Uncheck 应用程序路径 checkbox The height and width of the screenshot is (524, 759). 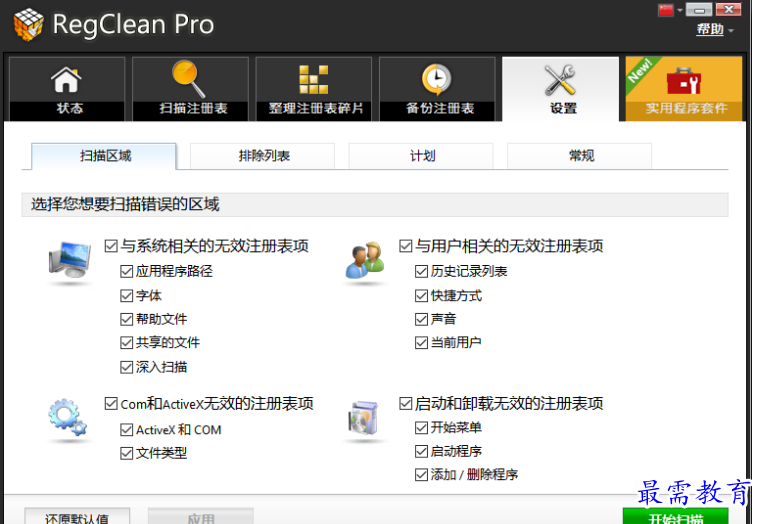point(126,271)
